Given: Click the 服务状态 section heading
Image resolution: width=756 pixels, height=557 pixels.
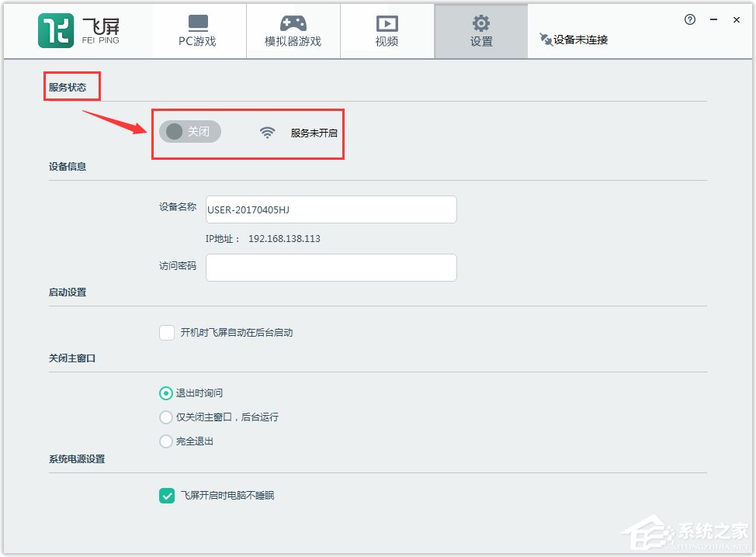Looking at the screenshot, I should coord(68,87).
